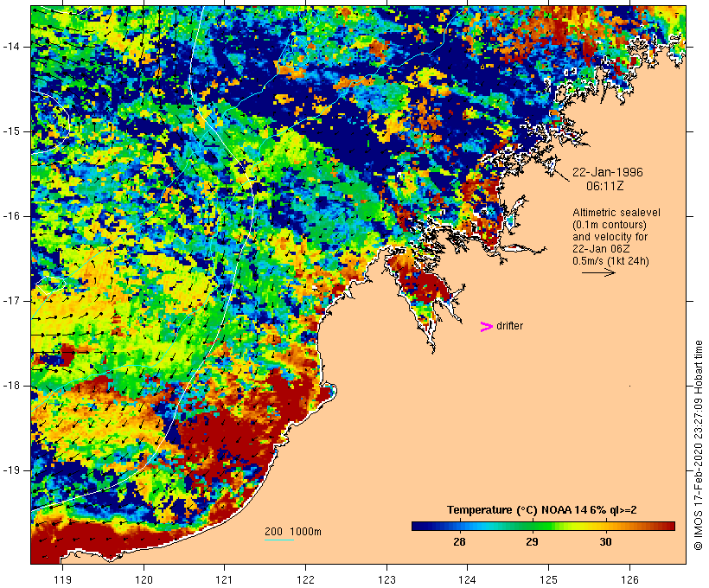Click longitude axis label '122'
Viewport: 709px width, 588px height.
coord(306,579)
